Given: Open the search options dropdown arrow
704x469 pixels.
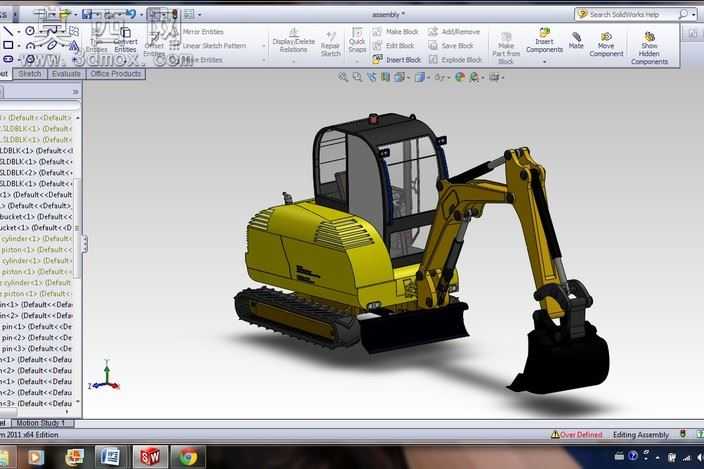Looking at the screenshot, I should tap(693, 15).
